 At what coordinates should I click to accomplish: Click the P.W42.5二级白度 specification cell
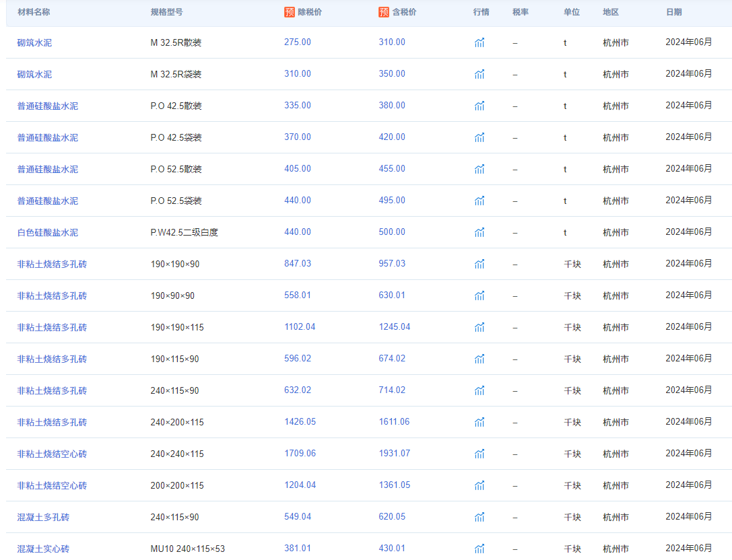pos(185,232)
